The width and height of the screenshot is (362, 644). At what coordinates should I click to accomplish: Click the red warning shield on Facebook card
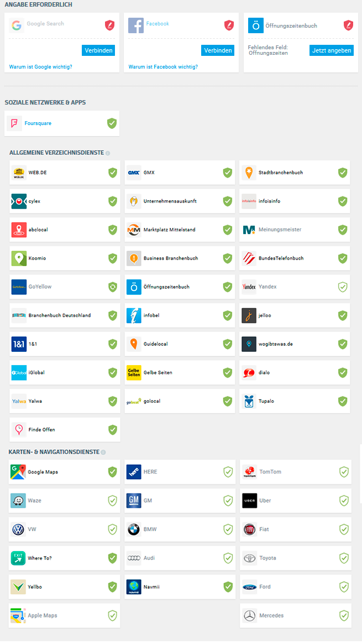coord(229,25)
